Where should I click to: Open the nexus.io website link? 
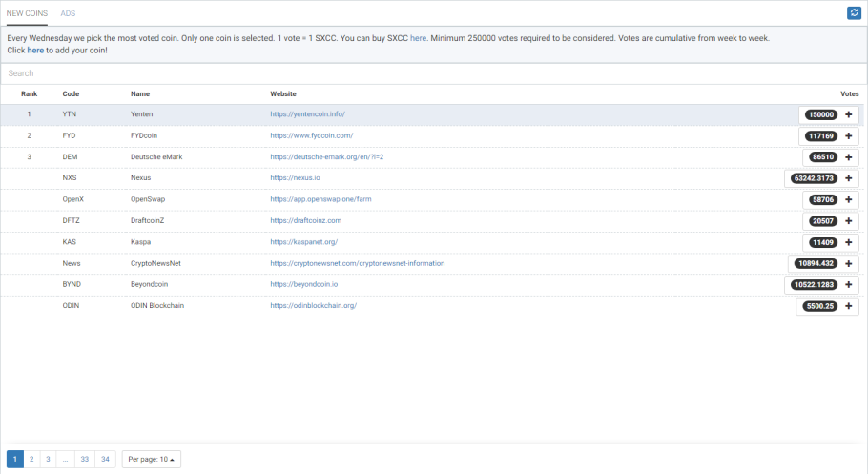(295, 177)
